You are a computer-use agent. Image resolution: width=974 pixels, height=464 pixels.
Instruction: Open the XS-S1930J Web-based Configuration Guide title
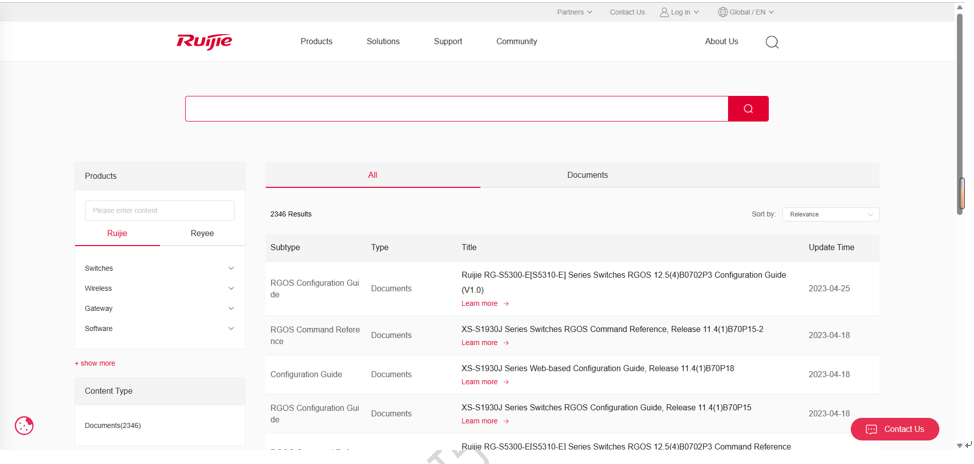pos(598,368)
